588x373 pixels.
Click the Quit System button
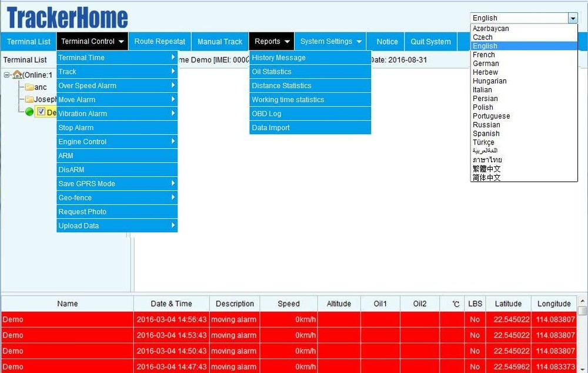(430, 41)
